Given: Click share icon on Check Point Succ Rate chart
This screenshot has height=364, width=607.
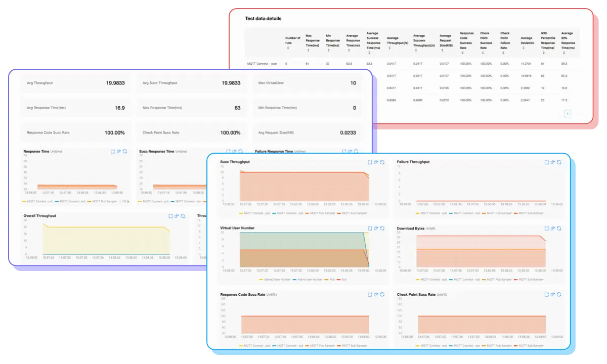Looking at the screenshot, I should [553, 294].
